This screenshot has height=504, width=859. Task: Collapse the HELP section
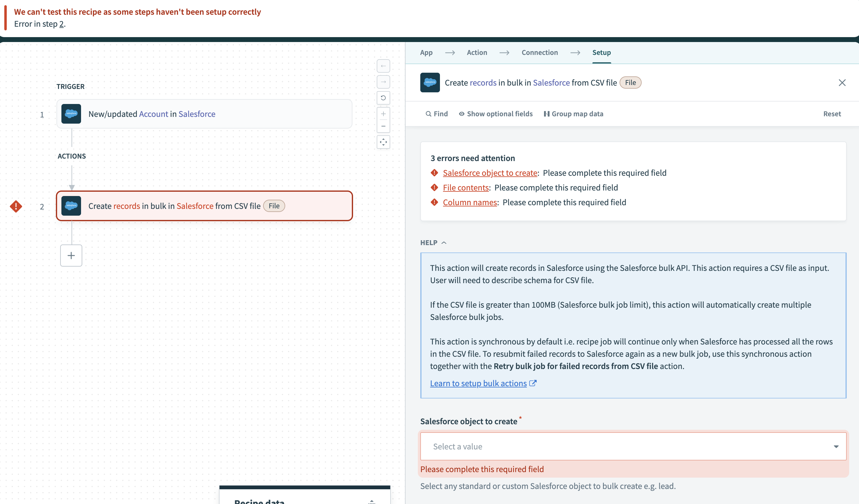(433, 242)
